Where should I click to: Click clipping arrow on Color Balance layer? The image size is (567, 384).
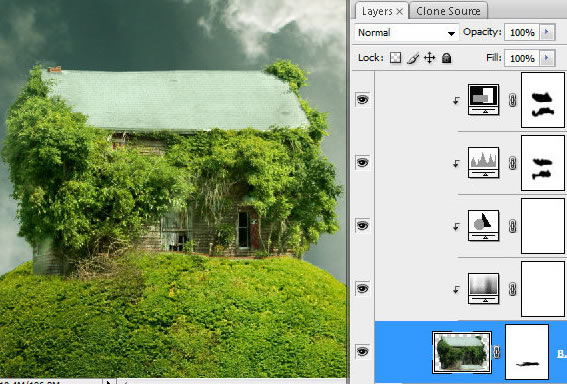point(456,226)
